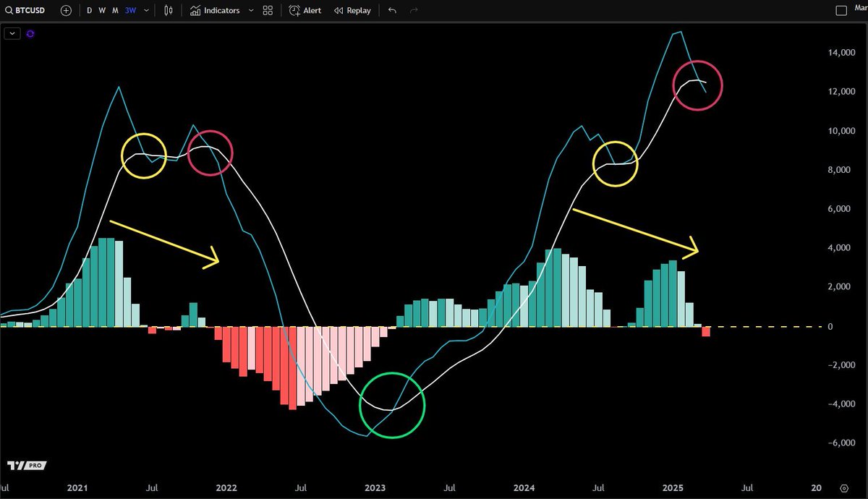Create a new Alert

coord(305,11)
